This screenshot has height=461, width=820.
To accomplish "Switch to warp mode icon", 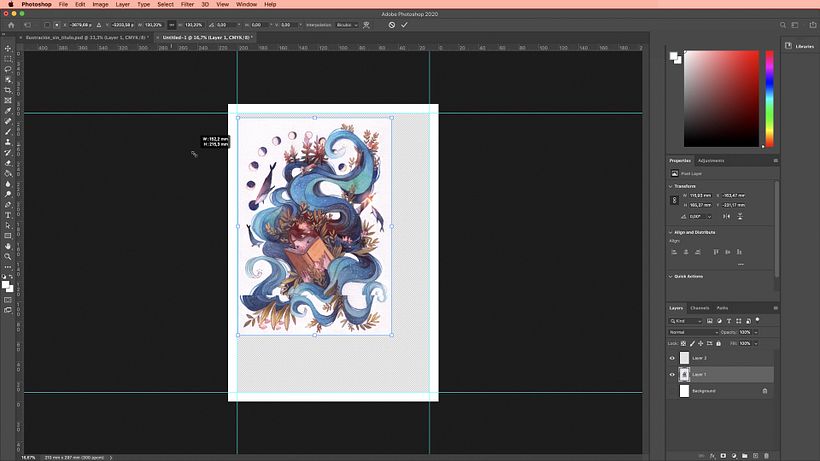I will point(367,25).
